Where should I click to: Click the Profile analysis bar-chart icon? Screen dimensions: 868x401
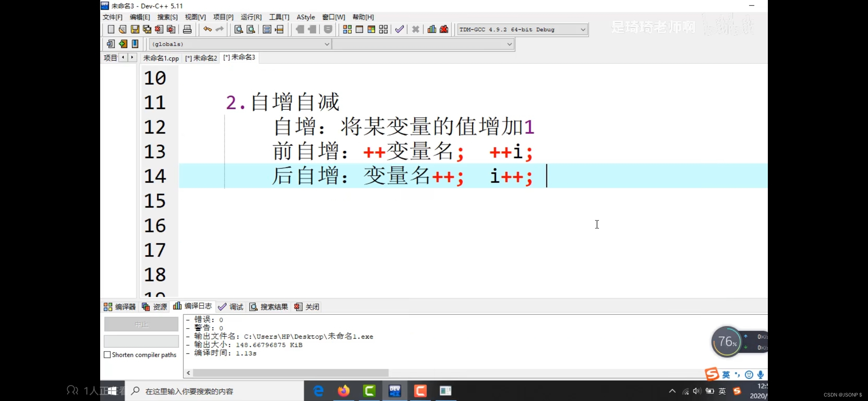[431, 29]
